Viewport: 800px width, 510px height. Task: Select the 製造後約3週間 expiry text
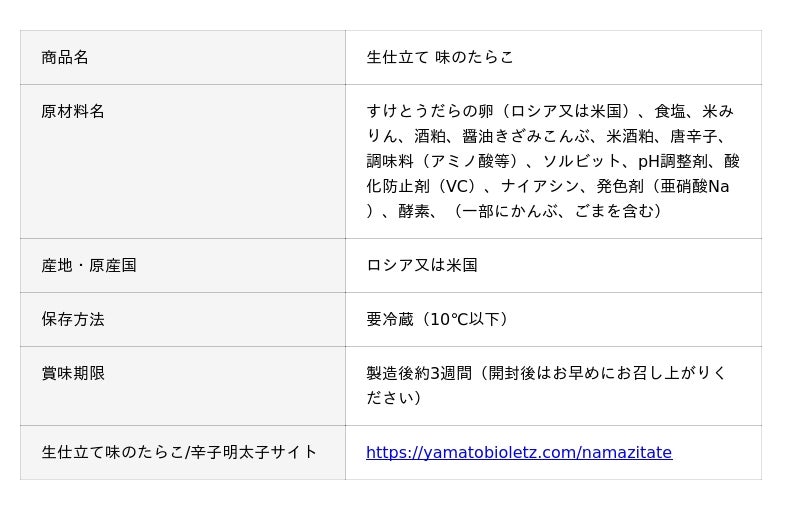point(416,374)
